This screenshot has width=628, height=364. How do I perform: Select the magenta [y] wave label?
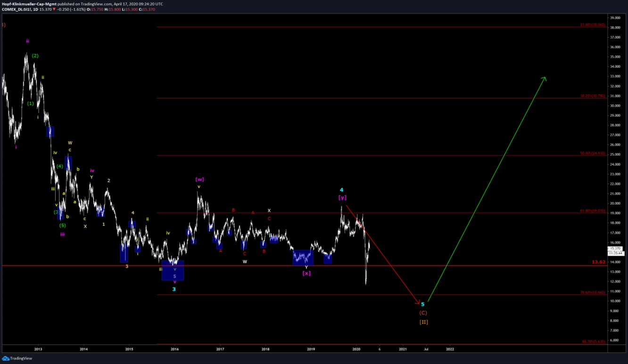342,197
